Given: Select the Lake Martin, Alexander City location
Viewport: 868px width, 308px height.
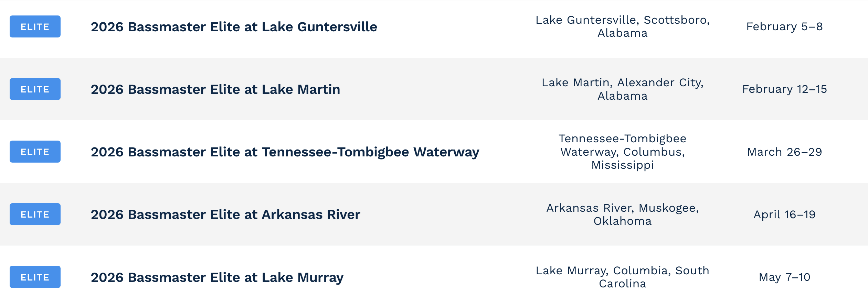Looking at the screenshot, I should (x=622, y=89).
